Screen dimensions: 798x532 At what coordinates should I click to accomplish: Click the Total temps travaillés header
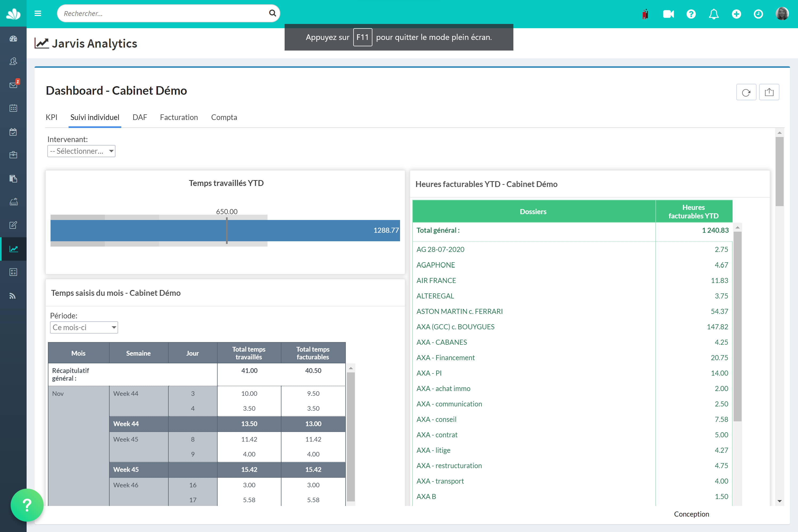click(249, 353)
